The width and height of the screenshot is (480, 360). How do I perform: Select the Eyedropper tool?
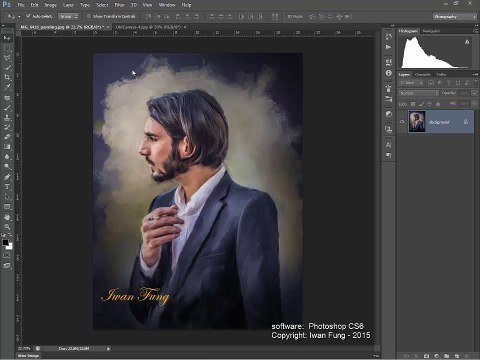coord(7,87)
